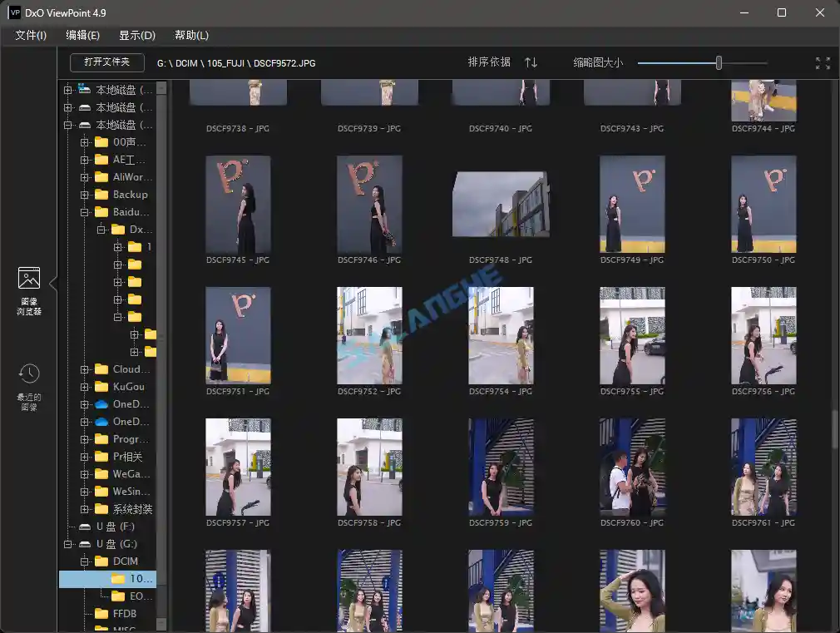The height and width of the screenshot is (633, 840).
Task: Open the 显示 menu
Action: pos(136,35)
